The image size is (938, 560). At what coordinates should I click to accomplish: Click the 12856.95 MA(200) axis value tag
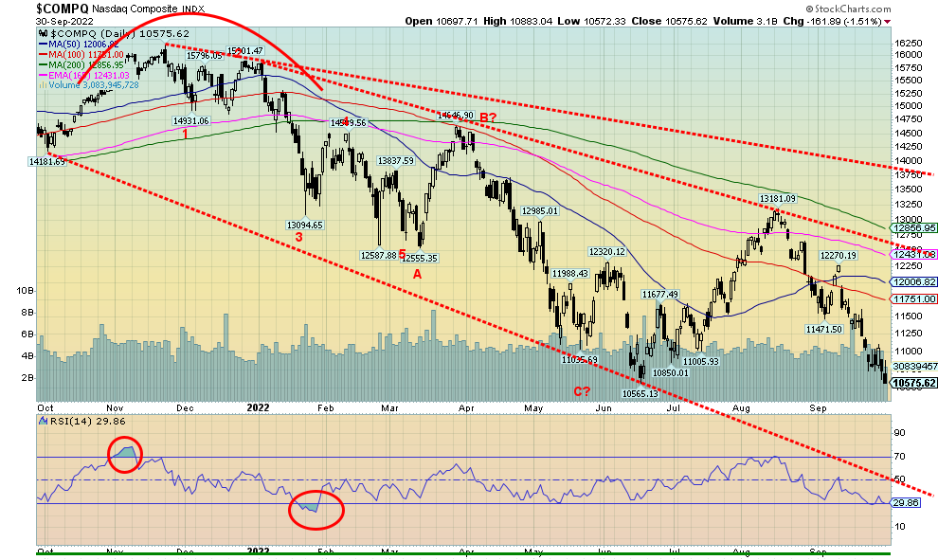click(913, 228)
